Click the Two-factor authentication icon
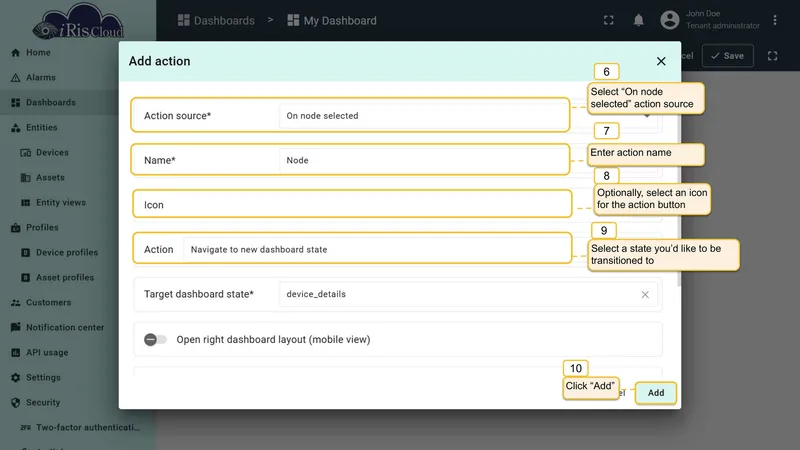Viewport: 800px width, 450px height. [26, 428]
